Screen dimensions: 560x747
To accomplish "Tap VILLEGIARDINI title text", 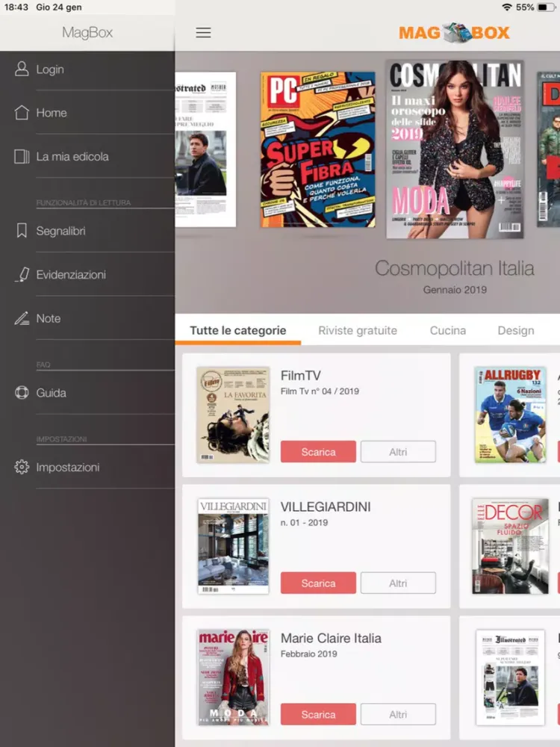I will point(326,507).
